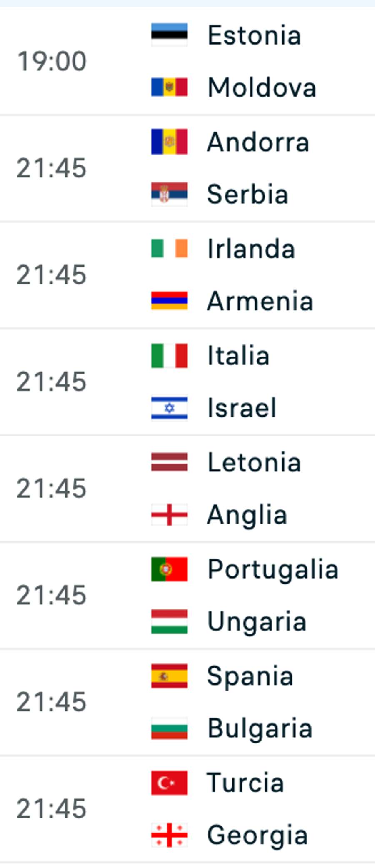Select the Spania team name

tap(250, 676)
